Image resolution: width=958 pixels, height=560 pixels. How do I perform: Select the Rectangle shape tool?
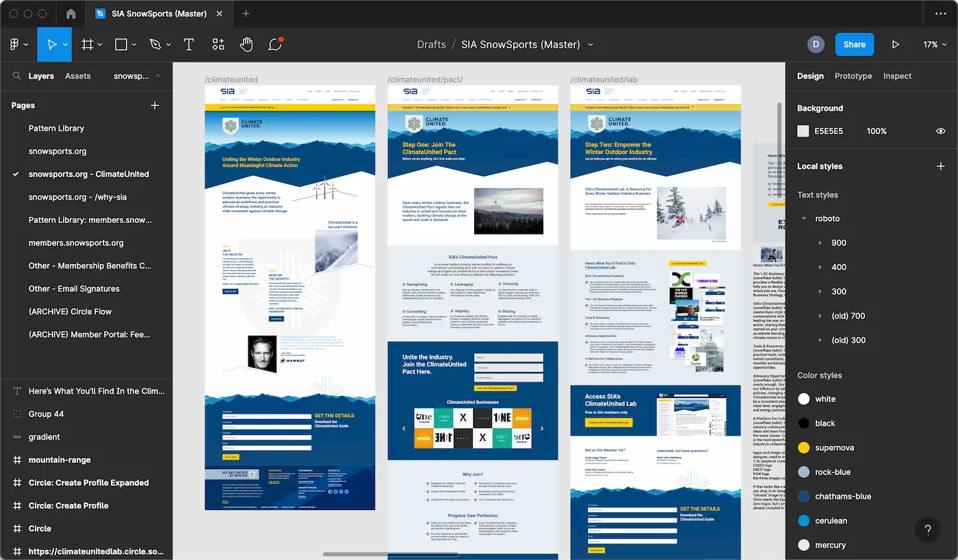(121, 44)
